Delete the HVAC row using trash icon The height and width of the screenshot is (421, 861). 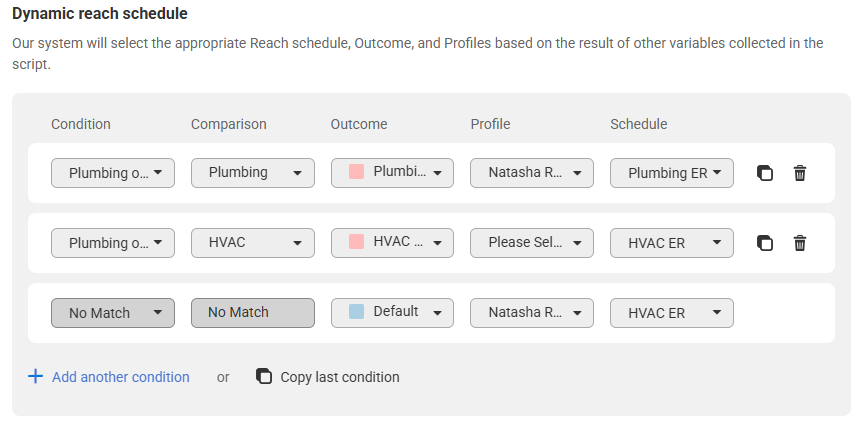[x=800, y=243]
